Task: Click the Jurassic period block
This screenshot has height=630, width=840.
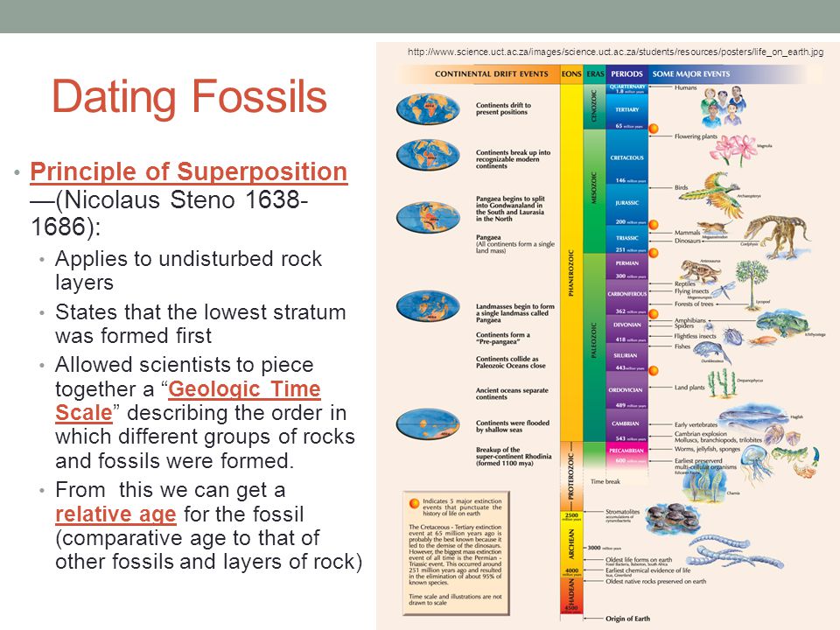Action: (x=626, y=205)
